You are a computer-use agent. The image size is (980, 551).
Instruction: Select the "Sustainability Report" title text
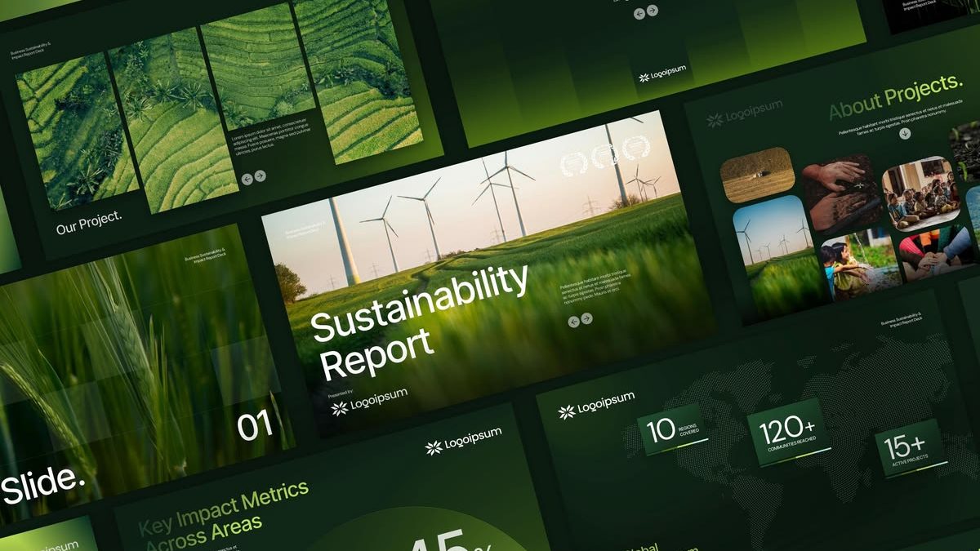421,322
